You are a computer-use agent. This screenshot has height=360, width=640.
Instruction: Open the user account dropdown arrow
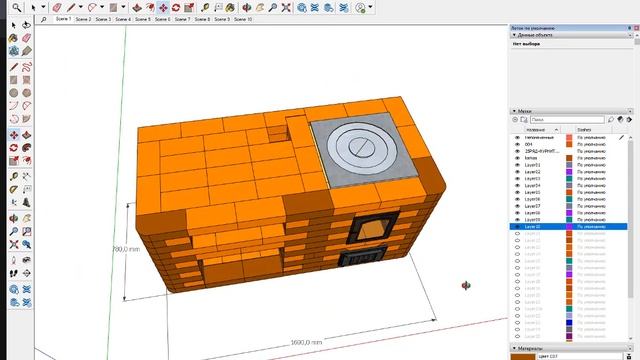tap(370, 7)
